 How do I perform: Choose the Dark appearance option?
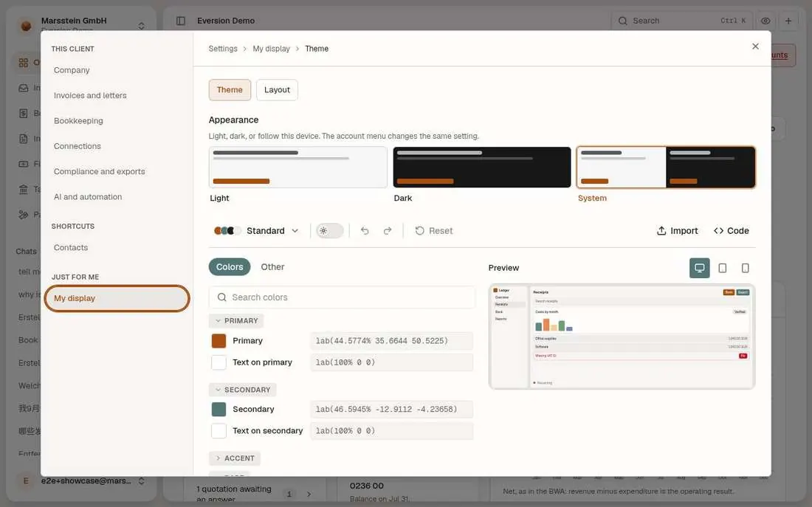click(481, 168)
